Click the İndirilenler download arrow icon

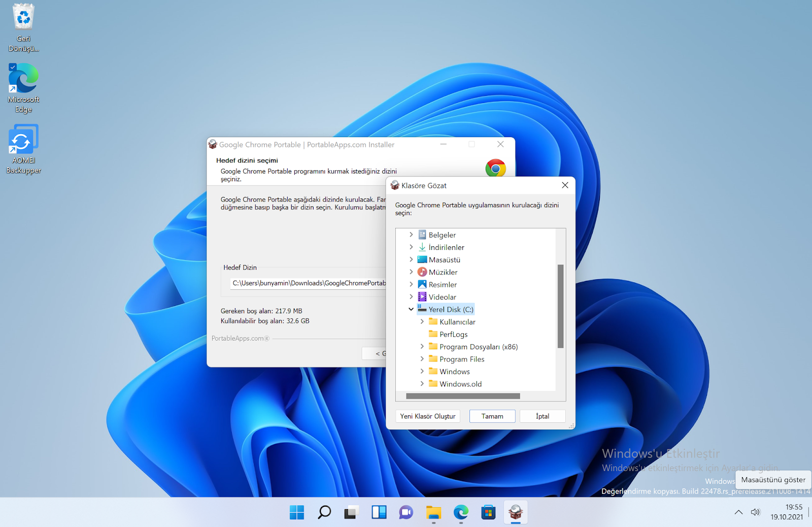422,247
